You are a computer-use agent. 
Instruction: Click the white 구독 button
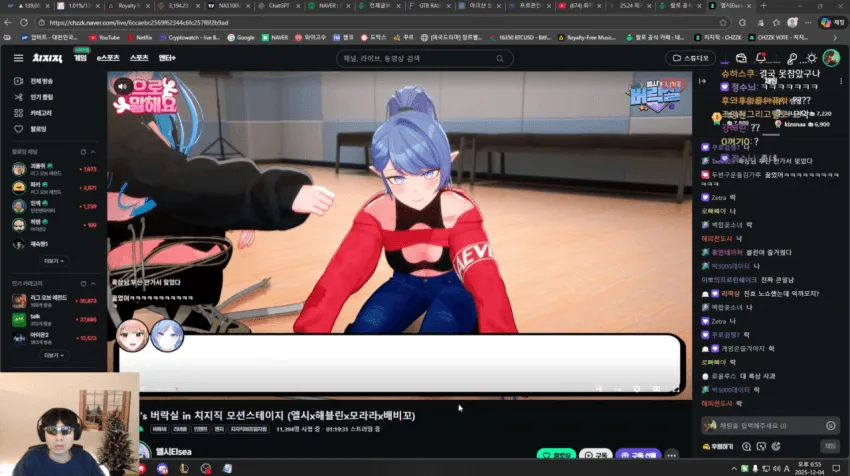coord(596,455)
